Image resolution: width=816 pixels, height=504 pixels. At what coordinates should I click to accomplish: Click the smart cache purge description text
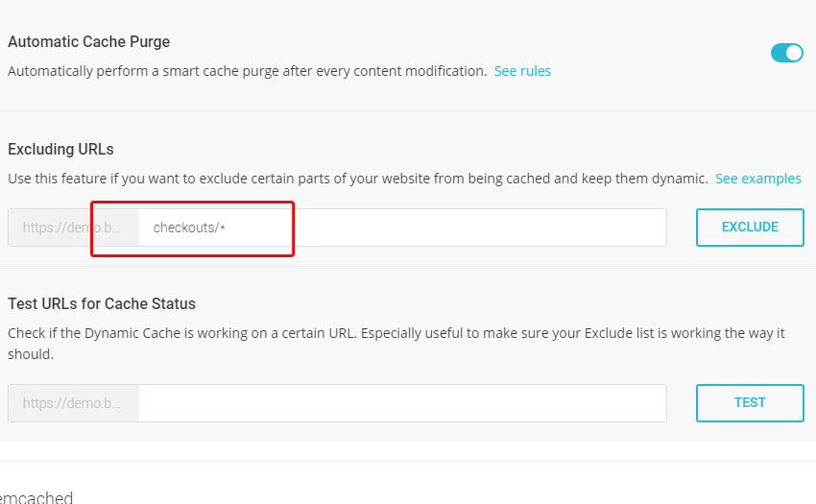point(247,71)
